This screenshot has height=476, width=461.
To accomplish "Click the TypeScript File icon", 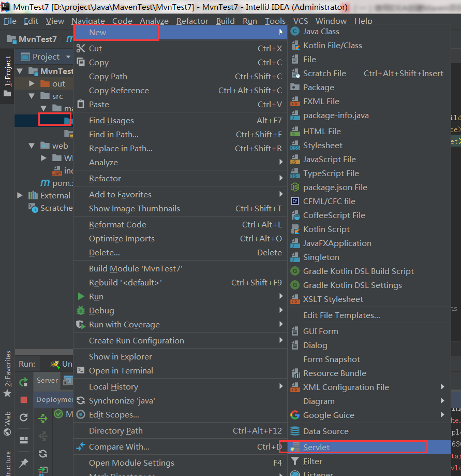I will pyautogui.click(x=295, y=173).
